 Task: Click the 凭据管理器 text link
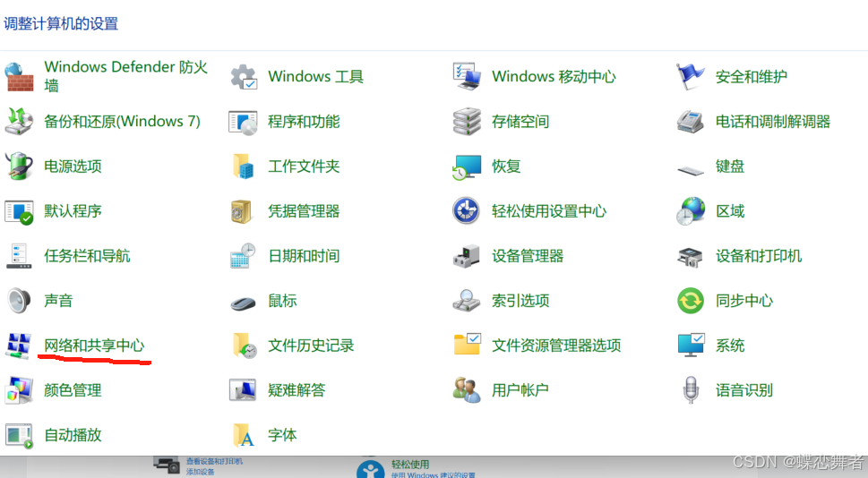pos(304,210)
